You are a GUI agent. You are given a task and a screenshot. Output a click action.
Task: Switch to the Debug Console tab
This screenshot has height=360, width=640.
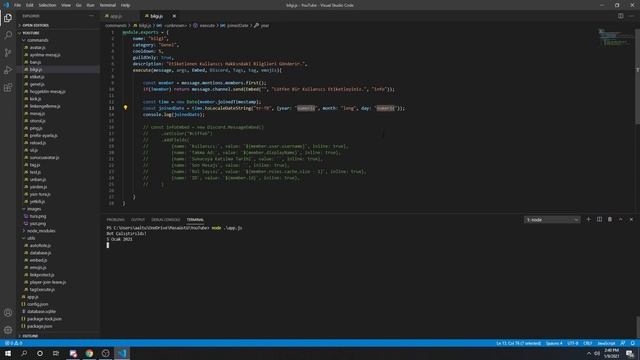click(x=166, y=220)
